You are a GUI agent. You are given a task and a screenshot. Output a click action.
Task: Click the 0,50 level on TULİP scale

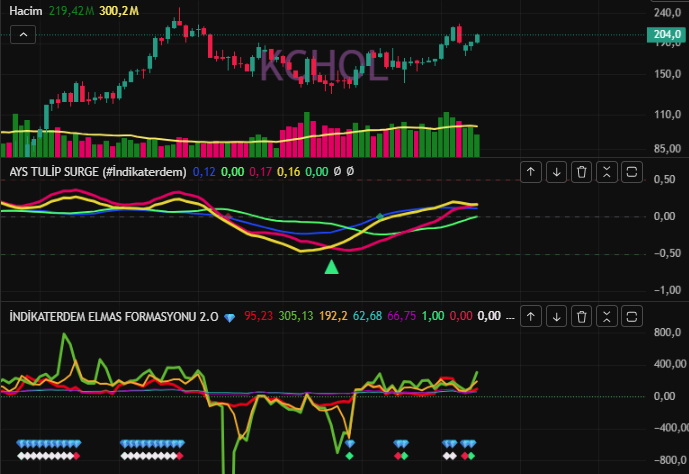(x=664, y=179)
